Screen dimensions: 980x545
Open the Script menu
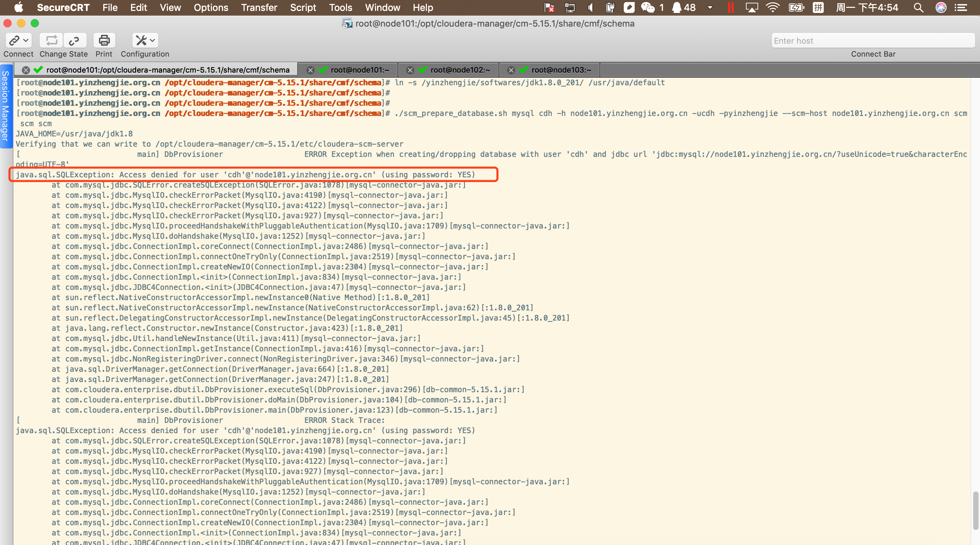303,8
